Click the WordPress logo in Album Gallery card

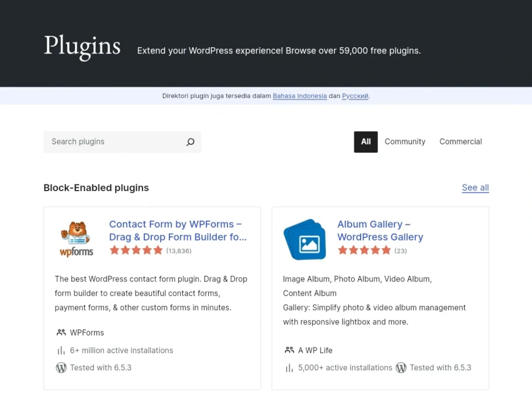pos(401,368)
